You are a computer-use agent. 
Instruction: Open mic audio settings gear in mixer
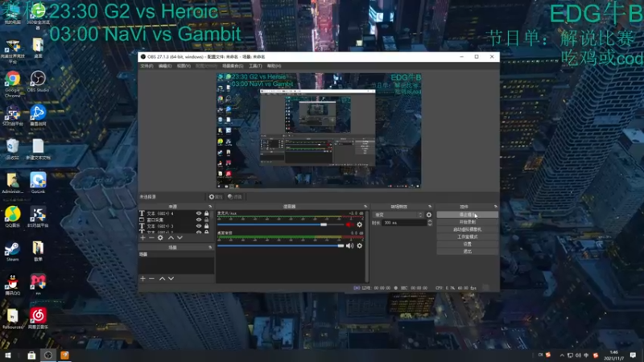coord(359,224)
